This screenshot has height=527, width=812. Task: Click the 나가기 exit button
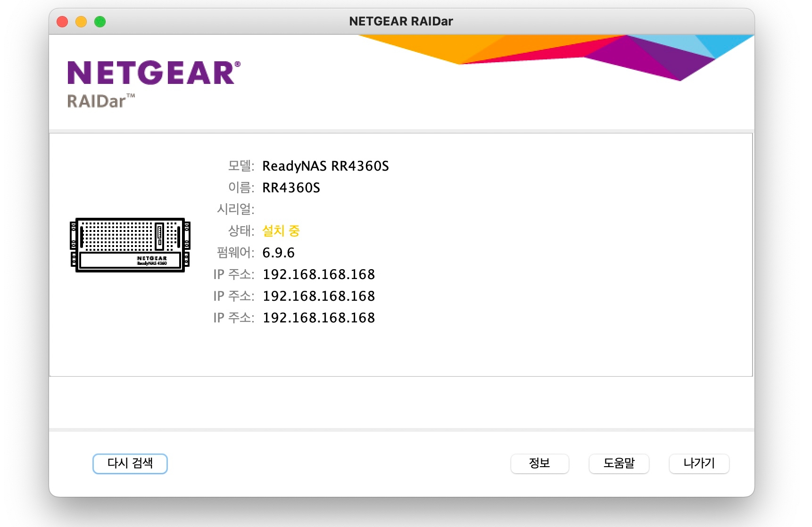point(699,463)
